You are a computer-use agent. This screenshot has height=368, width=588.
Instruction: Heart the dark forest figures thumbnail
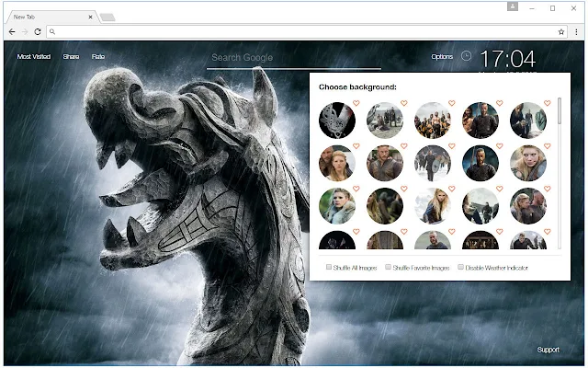click(404, 189)
